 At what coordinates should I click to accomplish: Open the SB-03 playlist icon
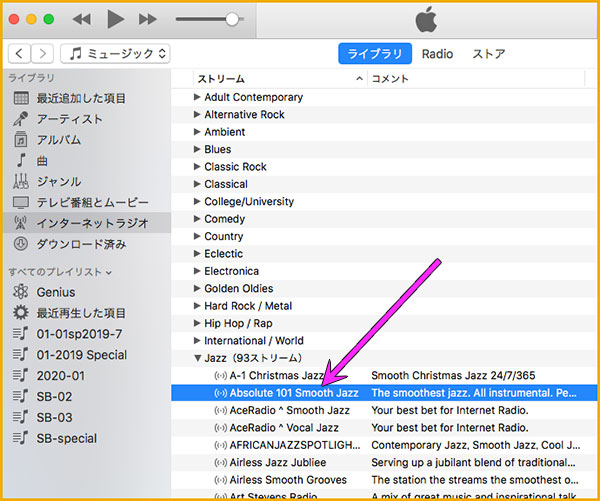point(20,417)
